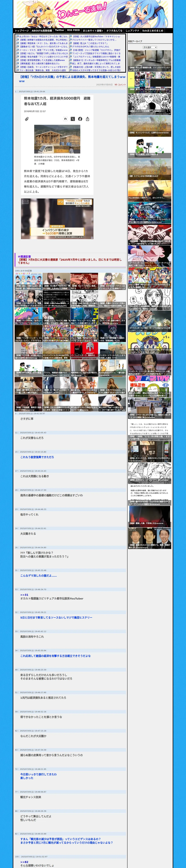Image resolution: width=186 pixels, height=868 pixels.
Task: Click comment text 5日と日付まで断言してるソースないし
Action: pos(56,618)
